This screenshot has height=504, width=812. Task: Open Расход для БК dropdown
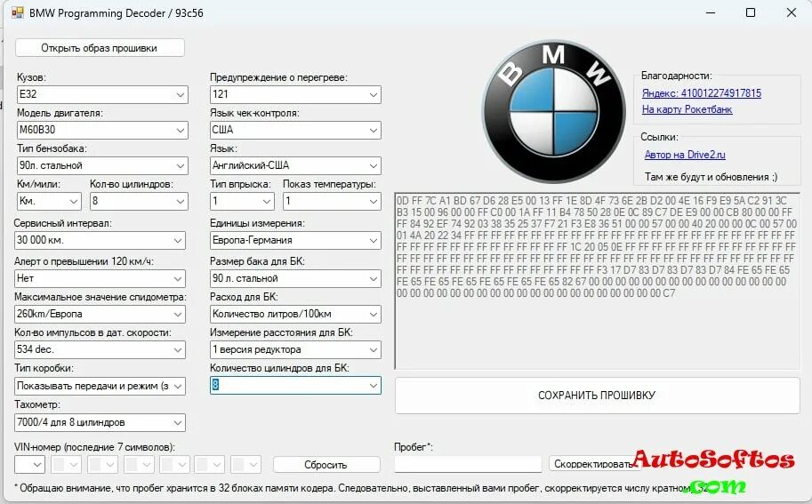(295, 314)
